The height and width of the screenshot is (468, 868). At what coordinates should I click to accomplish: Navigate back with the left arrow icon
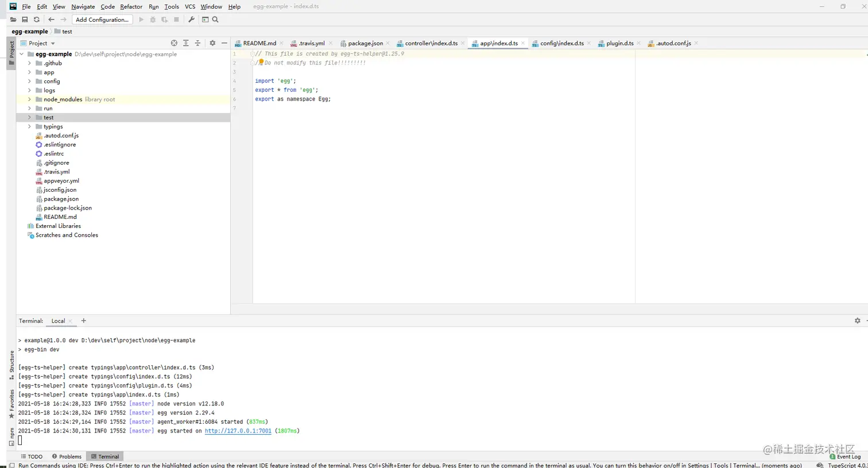[x=51, y=20]
